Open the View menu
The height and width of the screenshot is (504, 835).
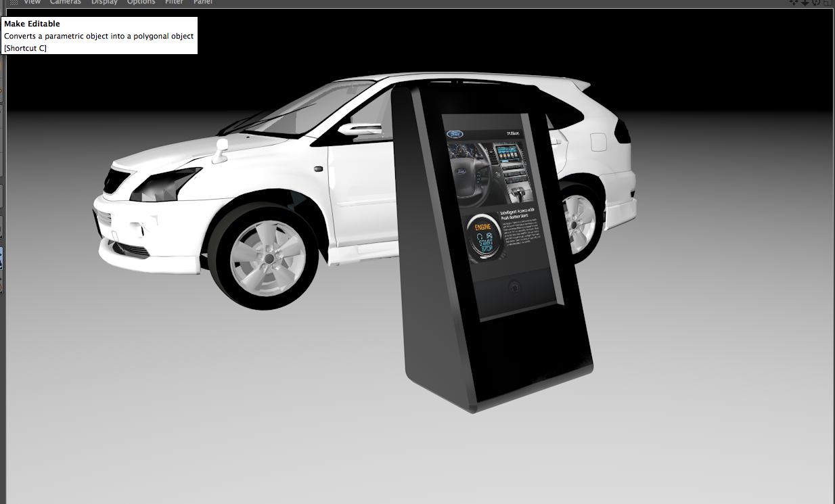pyautogui.click(x=32, y=2)
